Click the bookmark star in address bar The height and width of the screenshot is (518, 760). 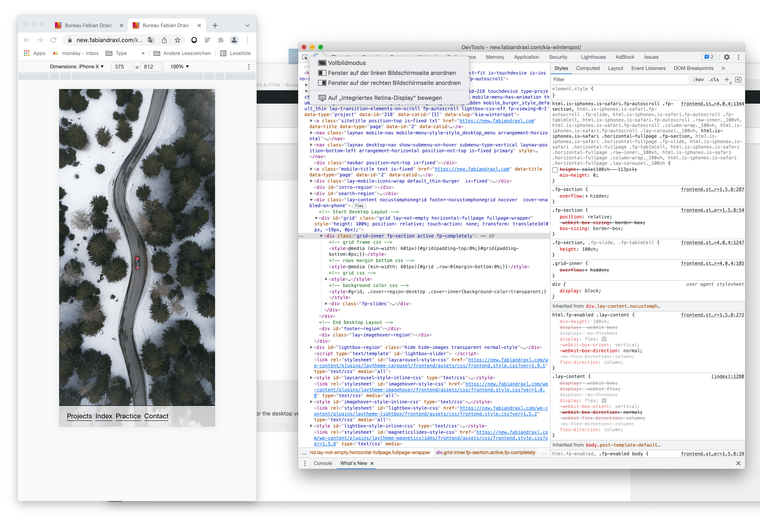point(178,40)
